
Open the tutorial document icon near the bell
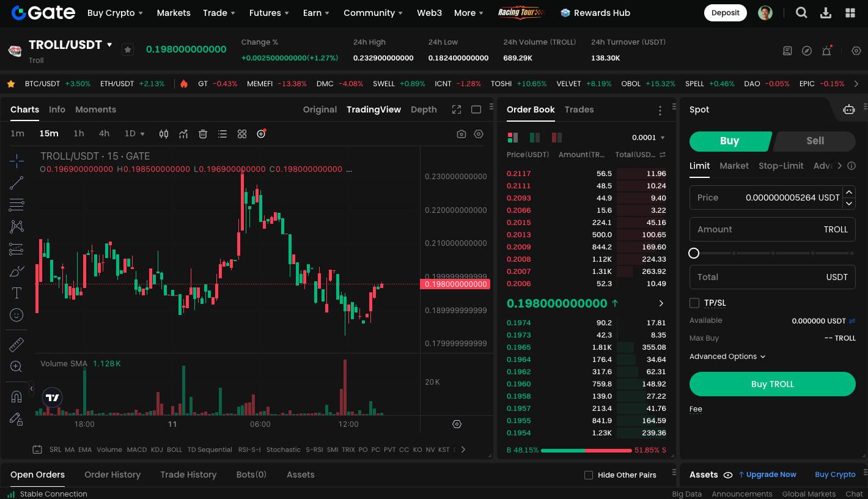(x=787, y=51)
